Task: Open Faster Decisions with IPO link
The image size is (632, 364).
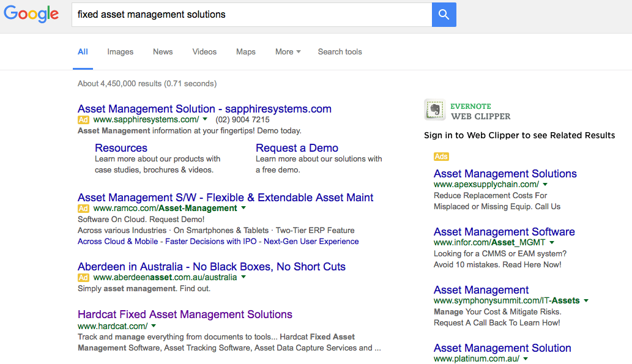Action: click(211, 242)
